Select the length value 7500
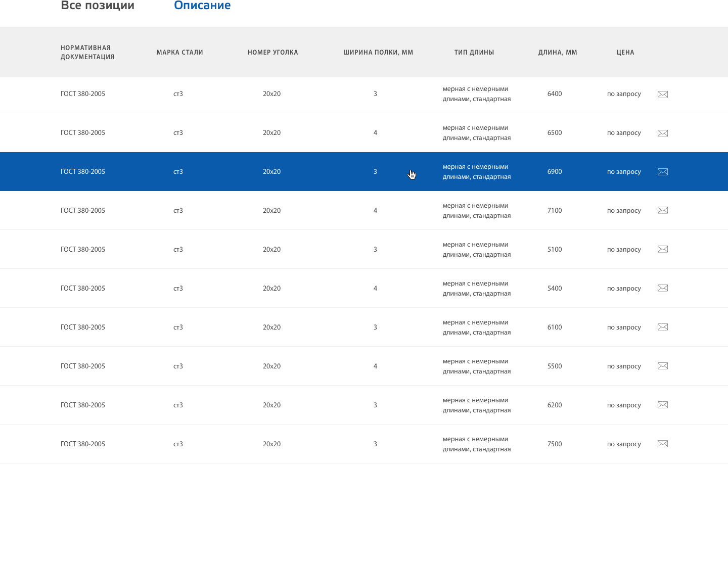 point(555,444)
